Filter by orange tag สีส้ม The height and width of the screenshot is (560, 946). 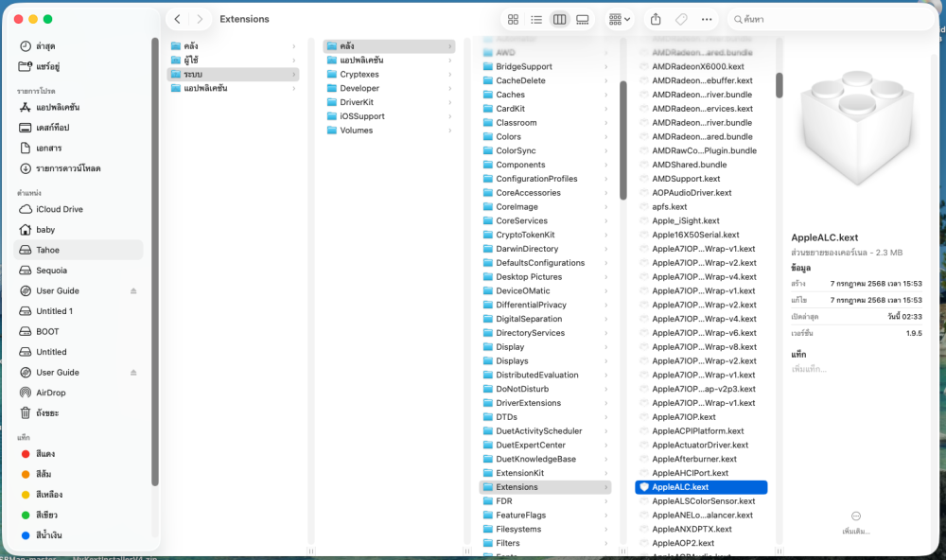pyautogui.click(x=79, y=474)
